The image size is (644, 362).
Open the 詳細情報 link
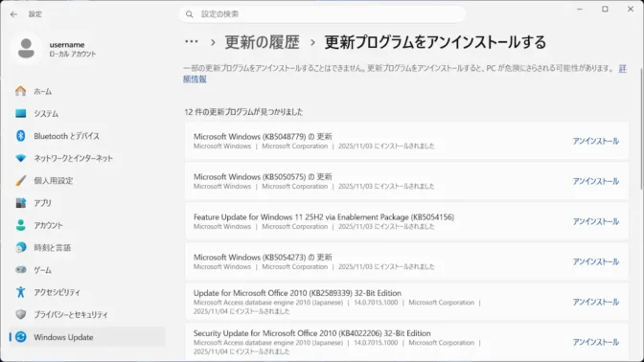[x=195, y=79]
